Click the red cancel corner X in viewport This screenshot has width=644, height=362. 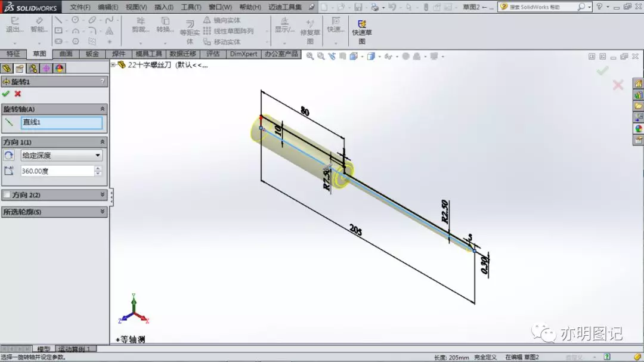tap(618, 85)
